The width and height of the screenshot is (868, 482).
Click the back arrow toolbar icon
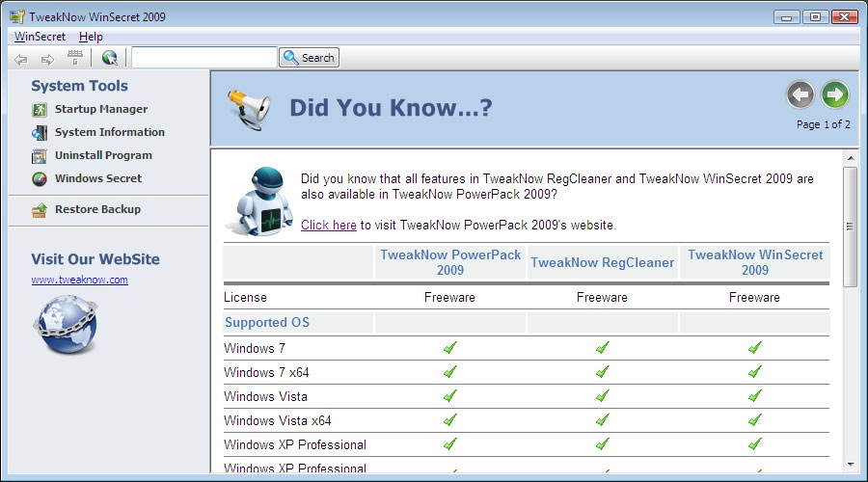point(21,59)
